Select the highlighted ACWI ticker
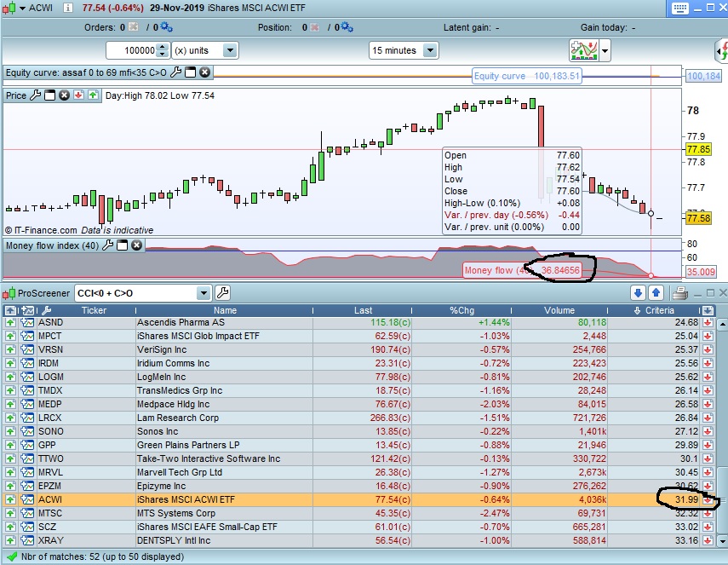This screenshot has height=565, width=728. pos(49,499)
